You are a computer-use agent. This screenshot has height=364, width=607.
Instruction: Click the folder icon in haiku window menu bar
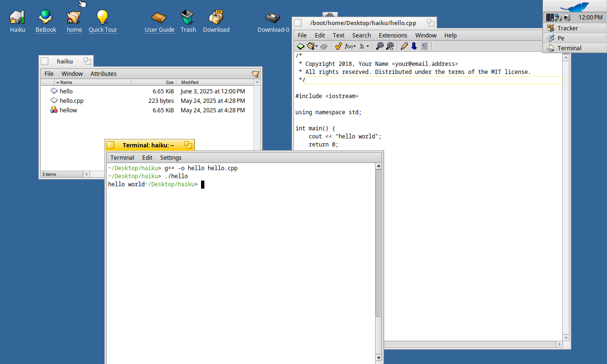pos(256,73)
